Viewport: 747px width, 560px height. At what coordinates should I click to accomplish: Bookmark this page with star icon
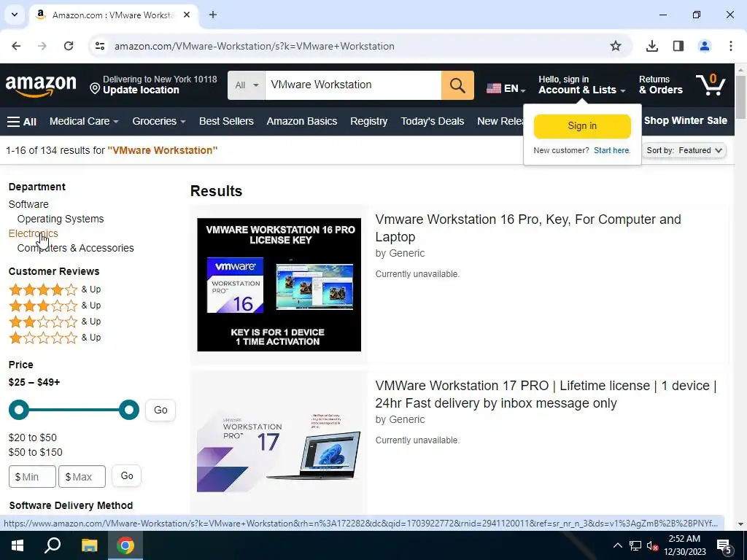(x=616, y=46)
